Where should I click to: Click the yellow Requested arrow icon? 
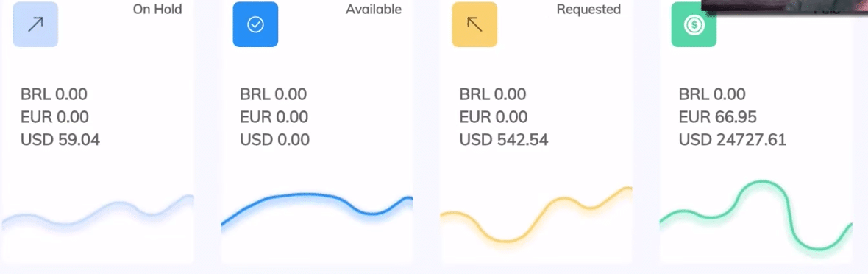pos(474,24)
